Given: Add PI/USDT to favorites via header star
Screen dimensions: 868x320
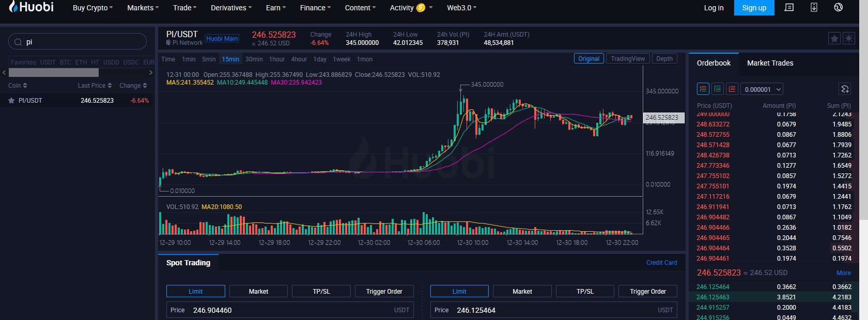Looking at the screenshot, I should click(x=834, y=38).
